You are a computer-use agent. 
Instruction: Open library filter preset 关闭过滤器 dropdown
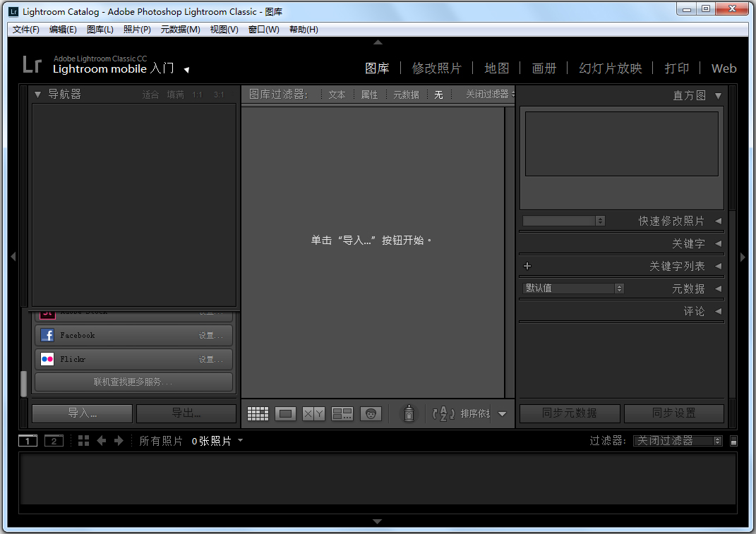point(489,94)
